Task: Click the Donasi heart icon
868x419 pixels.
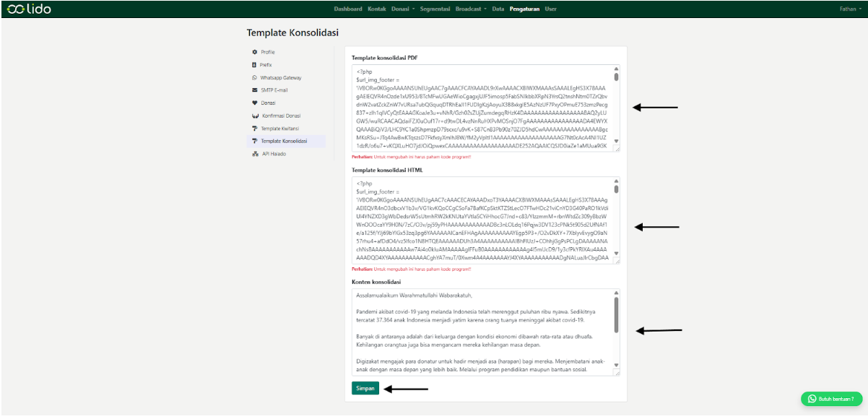Action: click(254, 103)
